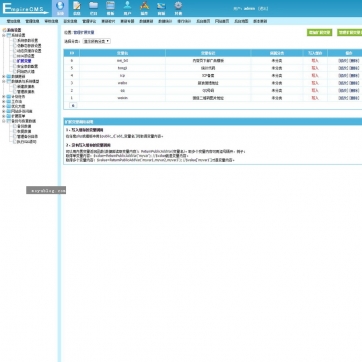Click 修改 link in weixin row
This screenshot has width=362, height=362.
[x=343, y=98]
